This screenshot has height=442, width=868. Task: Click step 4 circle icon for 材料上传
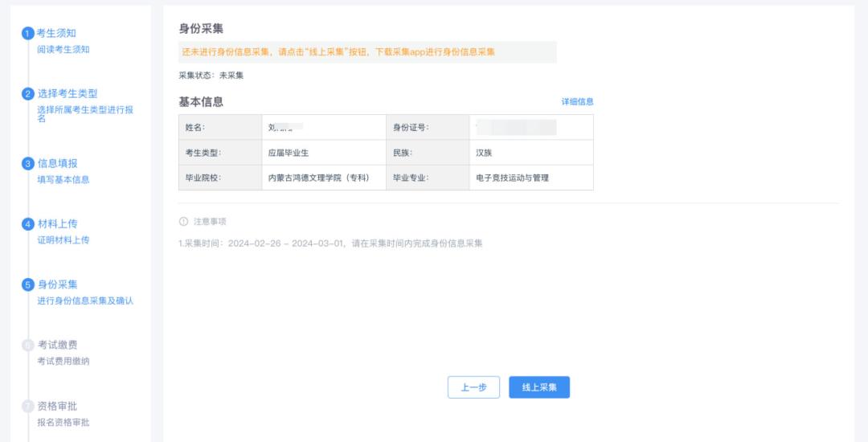27,224
